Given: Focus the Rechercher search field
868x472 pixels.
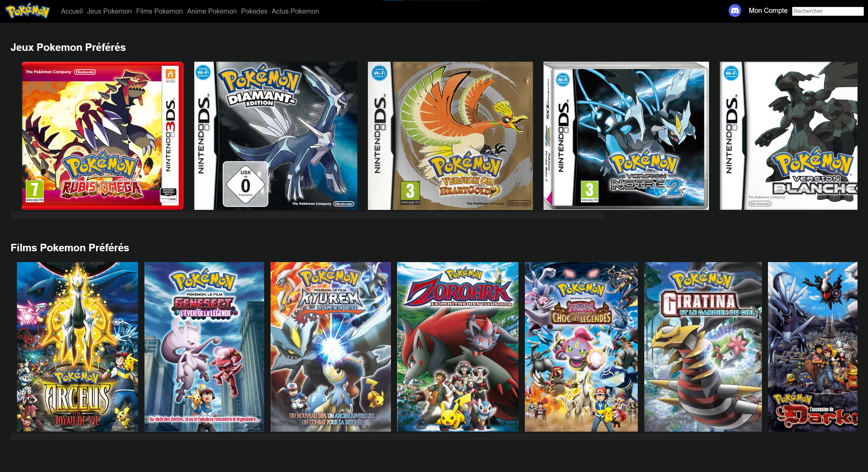Looking at the screenshot, I should click(x=828, y=11).
